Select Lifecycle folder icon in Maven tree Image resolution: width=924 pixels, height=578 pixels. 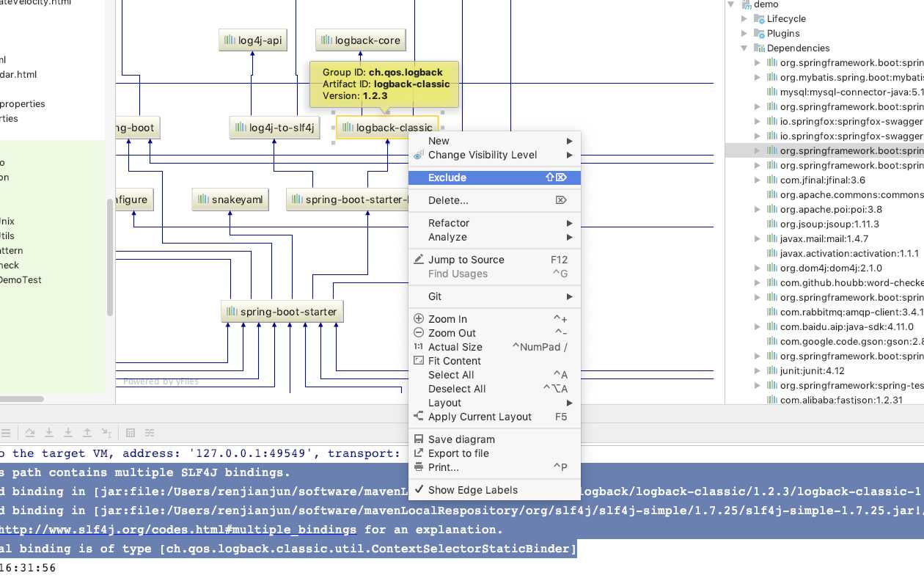760,19
